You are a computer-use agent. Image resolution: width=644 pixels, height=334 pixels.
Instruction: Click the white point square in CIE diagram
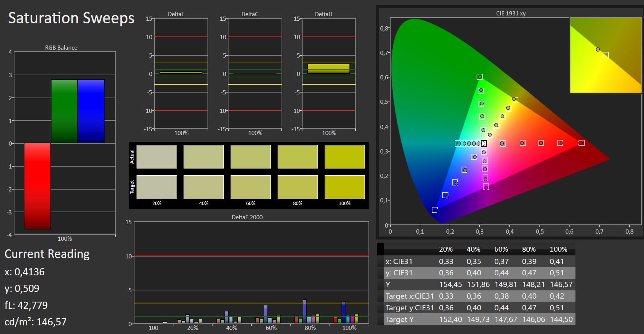[x=484, y=143]
